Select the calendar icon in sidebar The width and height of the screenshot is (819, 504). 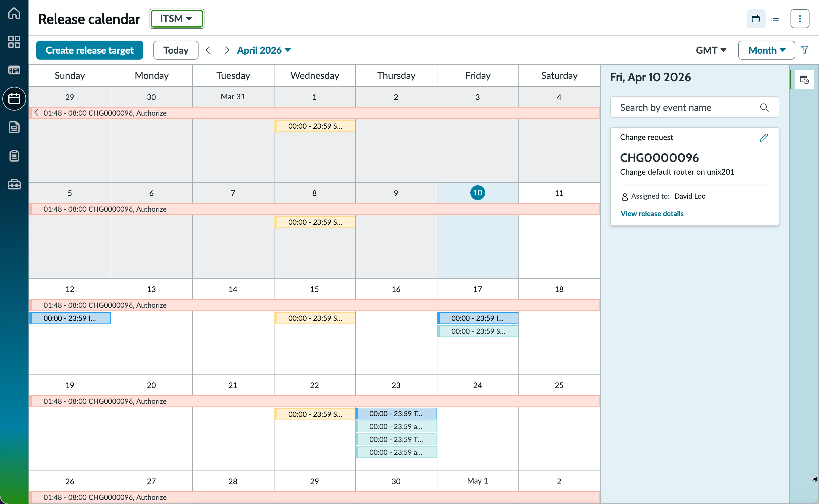click(x=14, y=99)
